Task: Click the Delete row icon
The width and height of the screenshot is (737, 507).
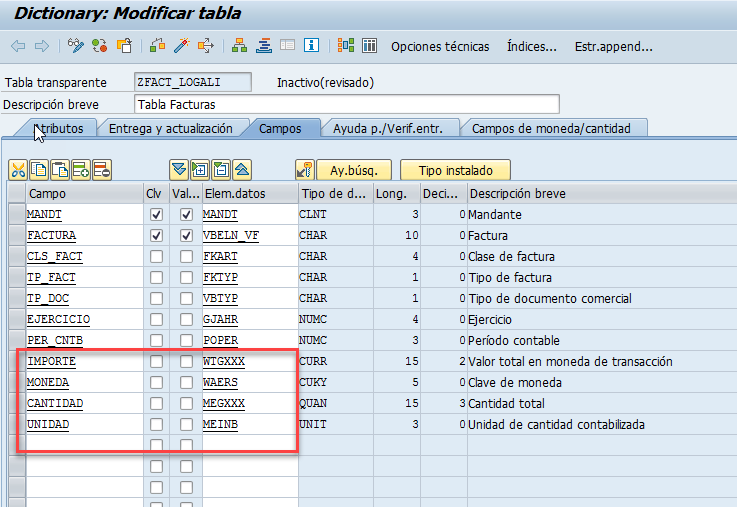Action: click(x=102, y=170)
